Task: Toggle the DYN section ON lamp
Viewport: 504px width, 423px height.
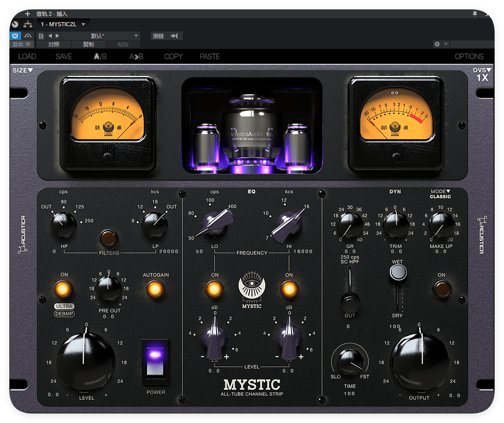Action: pyautogui.click(x=442, y=289)
